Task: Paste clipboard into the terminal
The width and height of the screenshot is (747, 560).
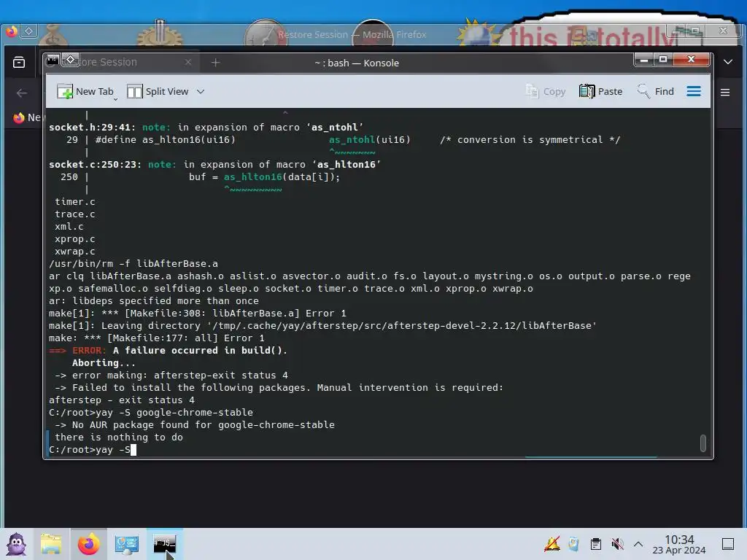Action: 601,91
